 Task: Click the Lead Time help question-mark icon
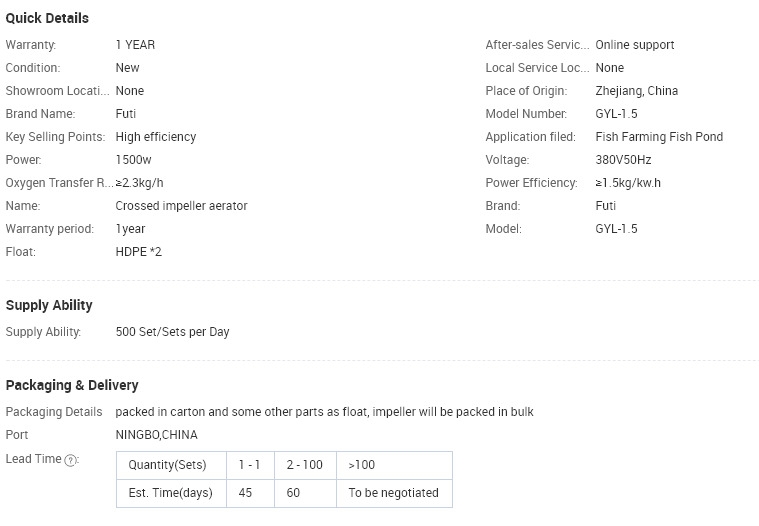tap(71, 460)
